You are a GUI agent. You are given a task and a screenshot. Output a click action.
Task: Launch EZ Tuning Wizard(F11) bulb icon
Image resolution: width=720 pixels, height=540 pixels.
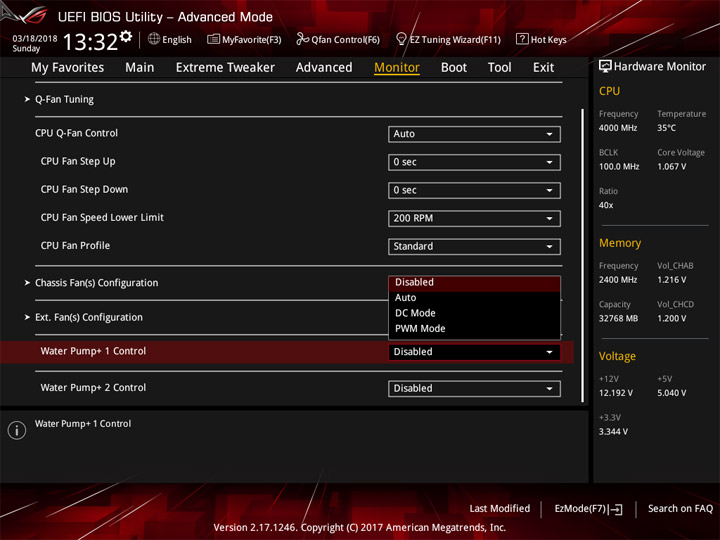(x=401, y=39)
